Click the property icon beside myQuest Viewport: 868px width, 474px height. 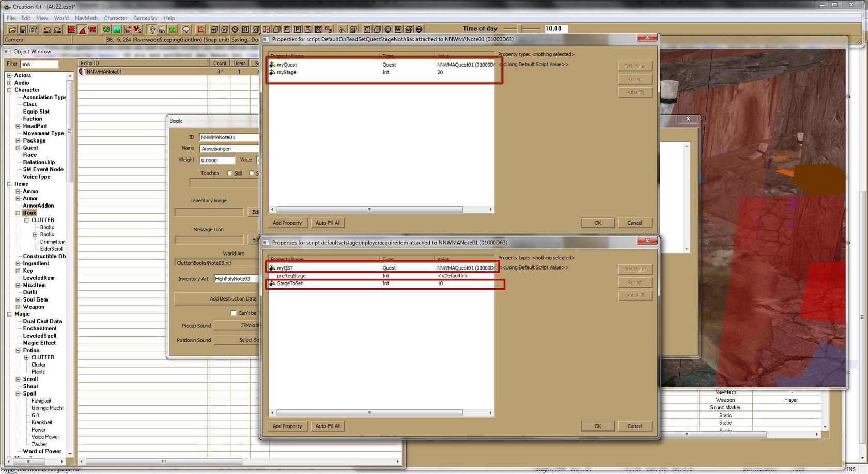coord(272,65)
